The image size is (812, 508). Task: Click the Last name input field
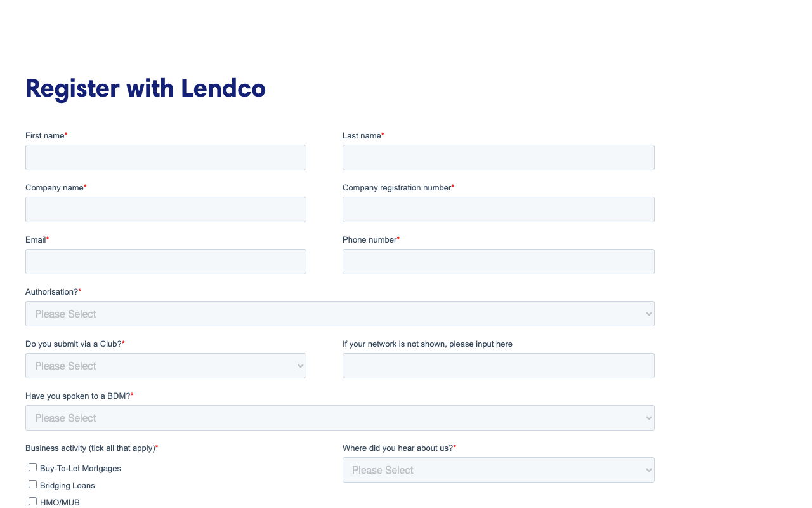coord(498,157)
